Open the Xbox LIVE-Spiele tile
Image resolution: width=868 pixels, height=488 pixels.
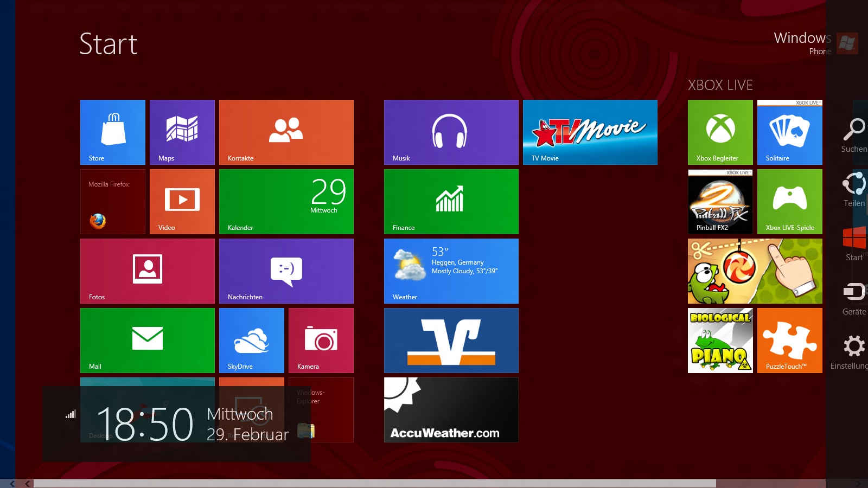point(790,202)
